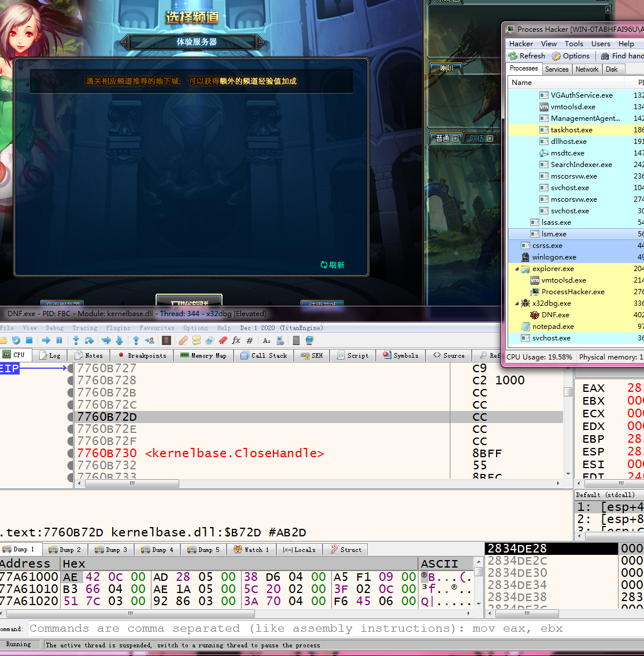Click the down arrow of the disassembly scrollbar
644x656 pixels.
pos(568,474)
